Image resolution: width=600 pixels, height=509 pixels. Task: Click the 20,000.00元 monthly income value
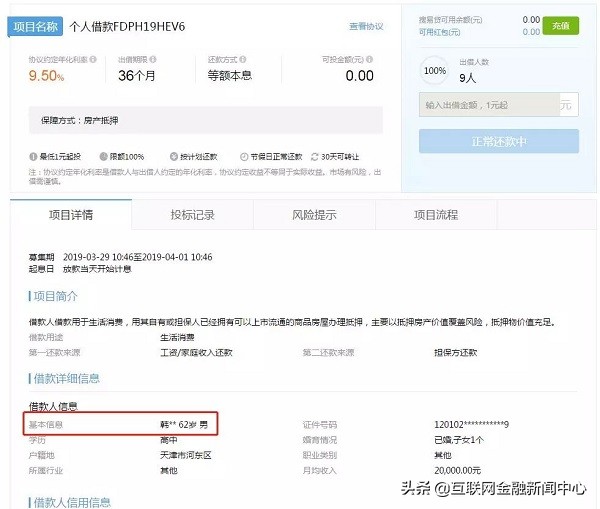(457, 470)
